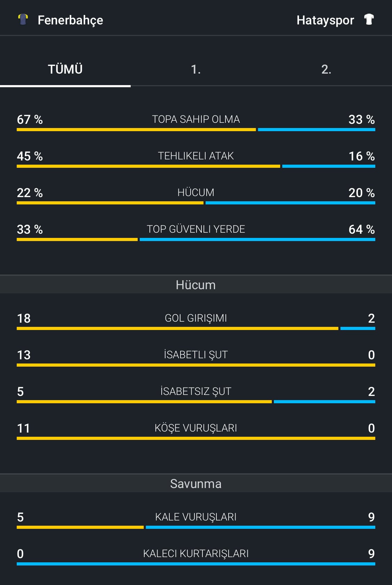This screenshot has width=392, height=585.
Task: Tap Fenerbahçe's 67 % possession value
Action: pos(30,119)
